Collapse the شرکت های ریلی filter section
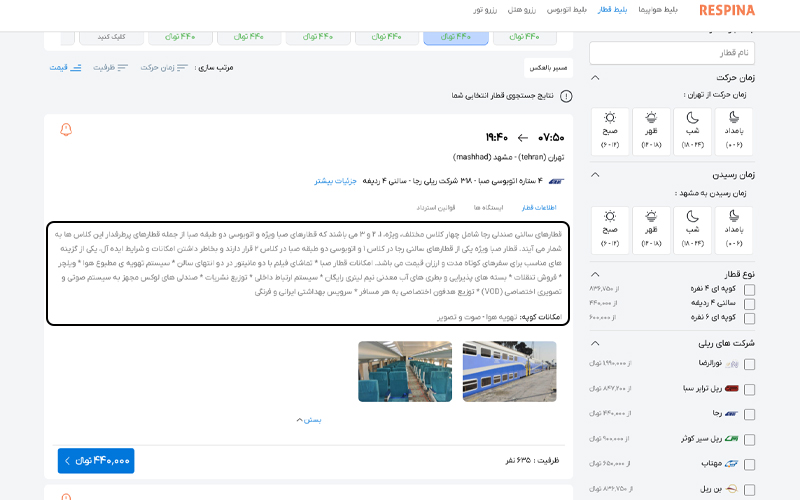The image size is (800, 500). (594, 343)
